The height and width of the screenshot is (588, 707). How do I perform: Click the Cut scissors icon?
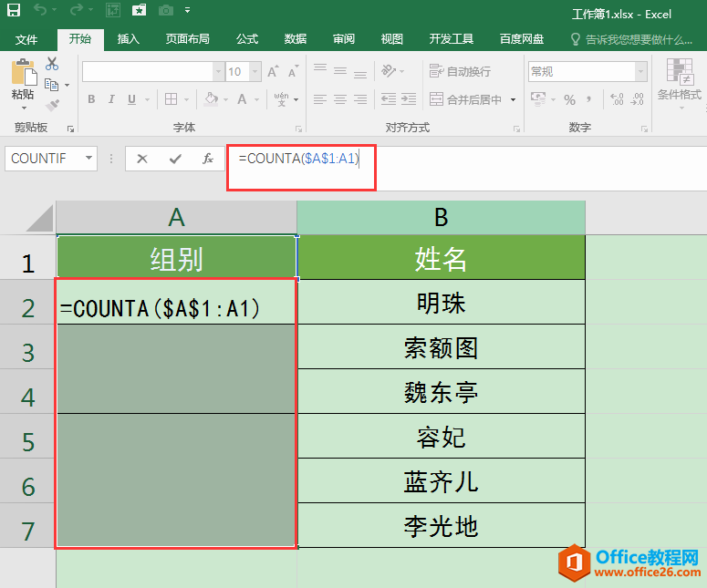click(x=52, y=64)
